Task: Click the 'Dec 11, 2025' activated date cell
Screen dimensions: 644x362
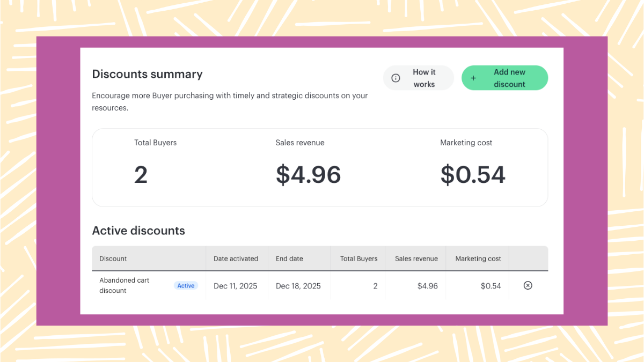Action: click(x=236, y=286)
